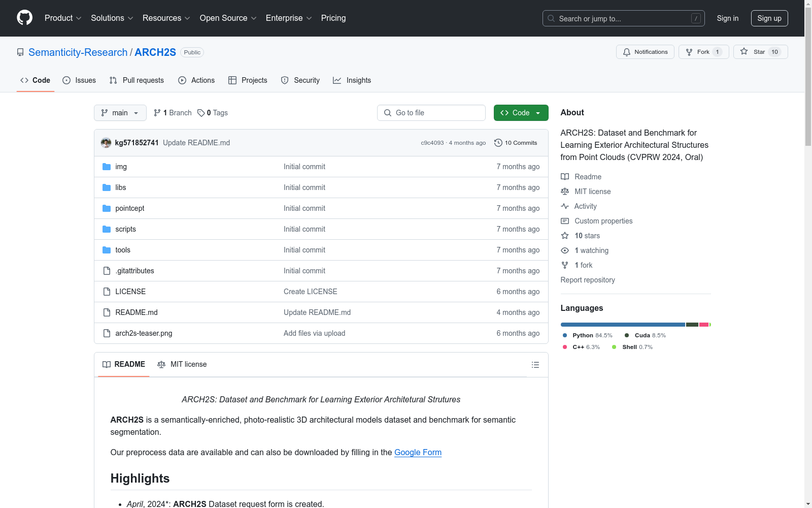The image size is (812, 508).
Task: Click the README.md file icon
Action: click(107, 312)
